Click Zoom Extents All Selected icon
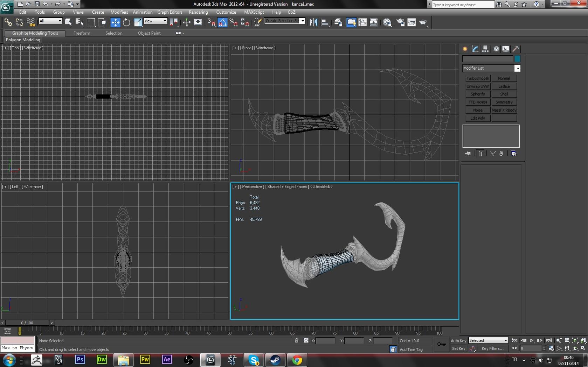 (583, 340)
